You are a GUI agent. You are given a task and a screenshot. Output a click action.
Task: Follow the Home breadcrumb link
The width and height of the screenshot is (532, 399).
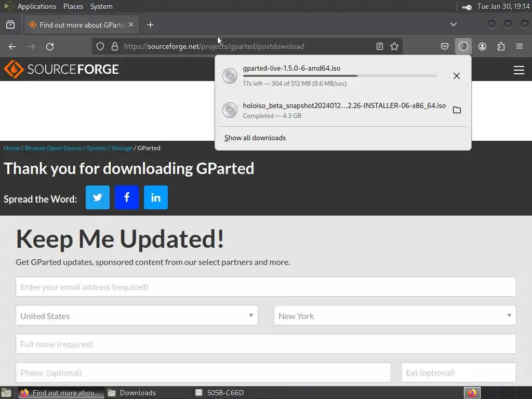[x=11, y=148]
